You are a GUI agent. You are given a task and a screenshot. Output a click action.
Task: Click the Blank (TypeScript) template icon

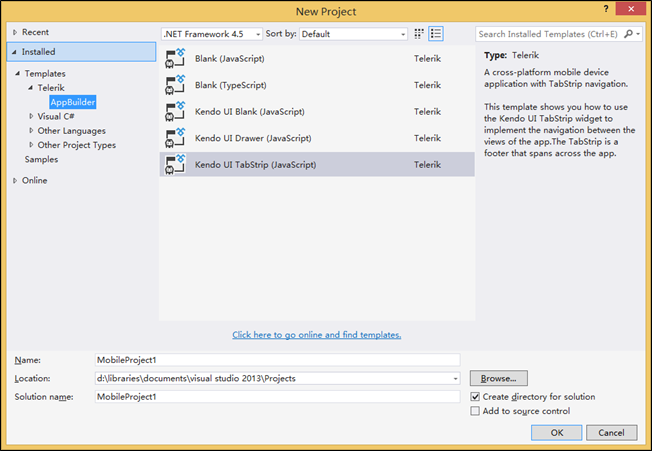175,85
